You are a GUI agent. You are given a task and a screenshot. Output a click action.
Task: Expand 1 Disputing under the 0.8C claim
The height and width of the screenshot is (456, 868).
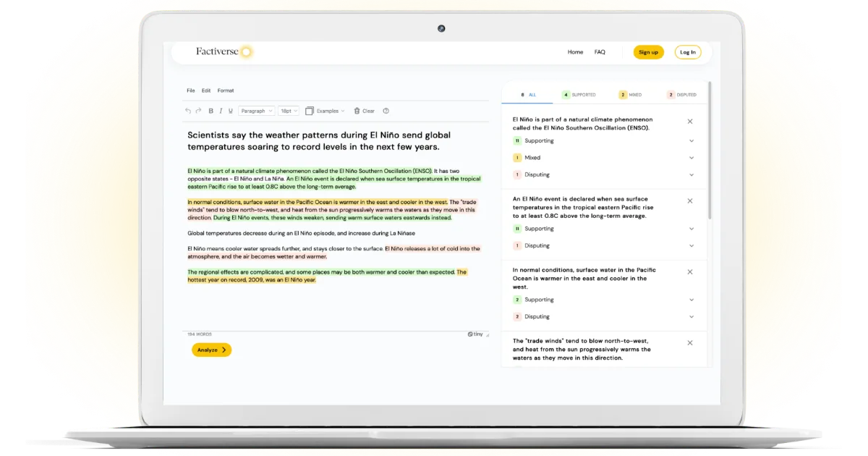coord(603,245)
